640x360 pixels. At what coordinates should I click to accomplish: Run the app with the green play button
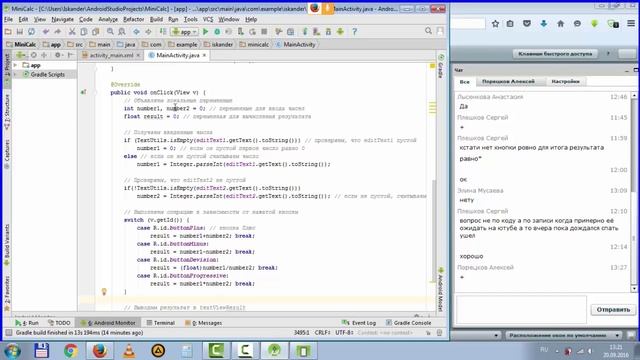pos(206,31)
